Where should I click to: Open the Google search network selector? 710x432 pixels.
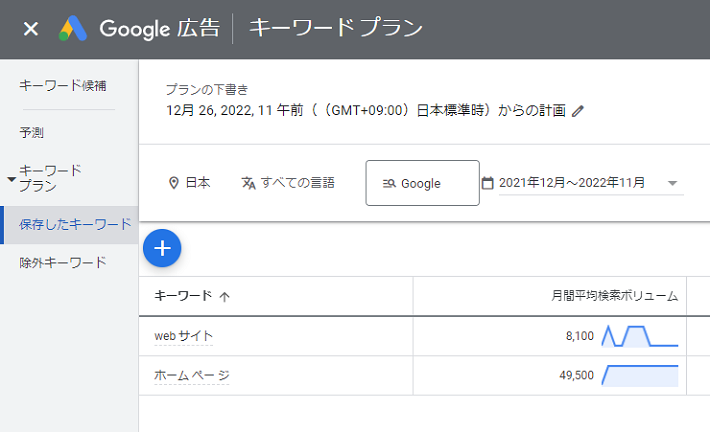point(422,183)
